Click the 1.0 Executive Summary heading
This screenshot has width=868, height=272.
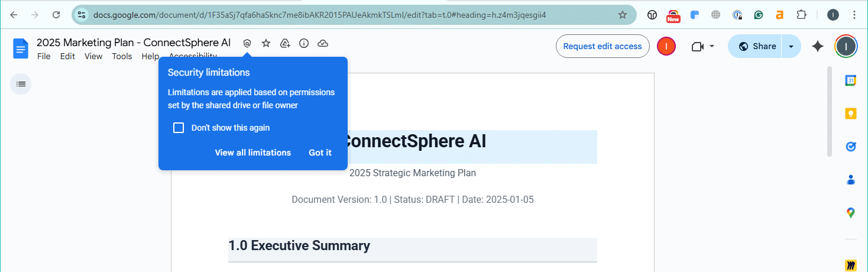(299, 246)
